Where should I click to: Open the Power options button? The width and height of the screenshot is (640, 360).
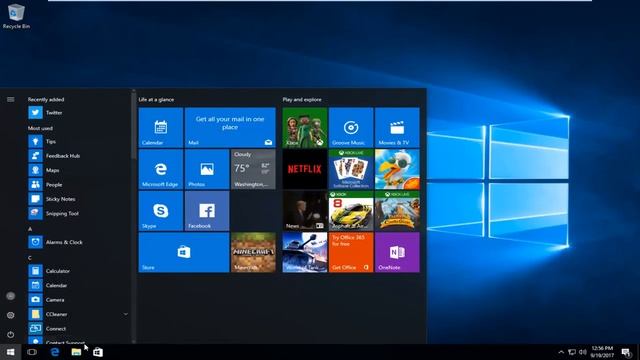[x=11, y=334]
